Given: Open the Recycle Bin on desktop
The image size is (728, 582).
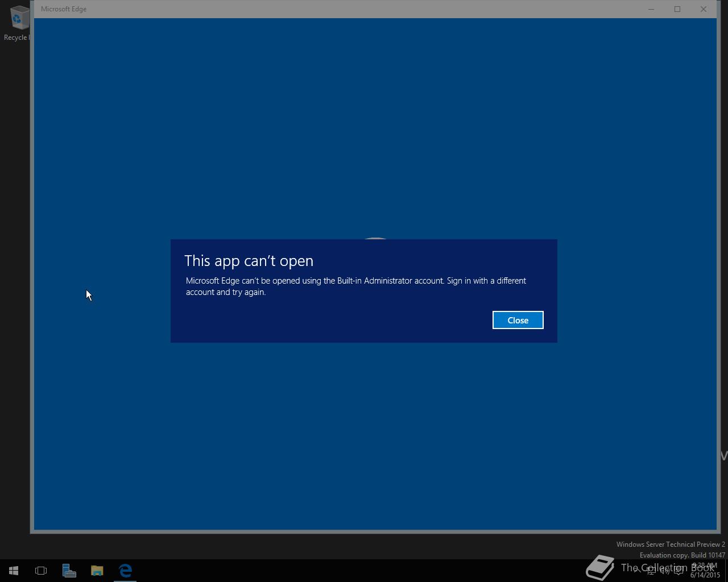Looking at the screenshot, I should 17,23.
